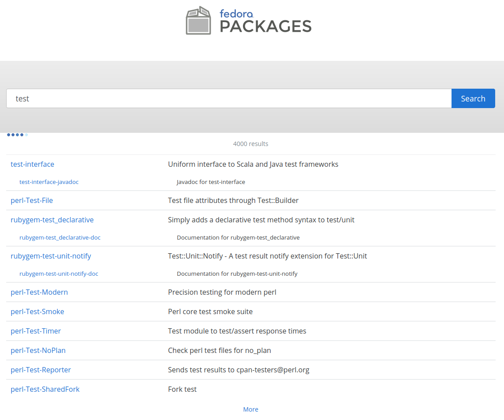Open the perl-Test-Reporter package
Image resolution: width=504 pixels, height=420 pixels.
pos(41,370)
